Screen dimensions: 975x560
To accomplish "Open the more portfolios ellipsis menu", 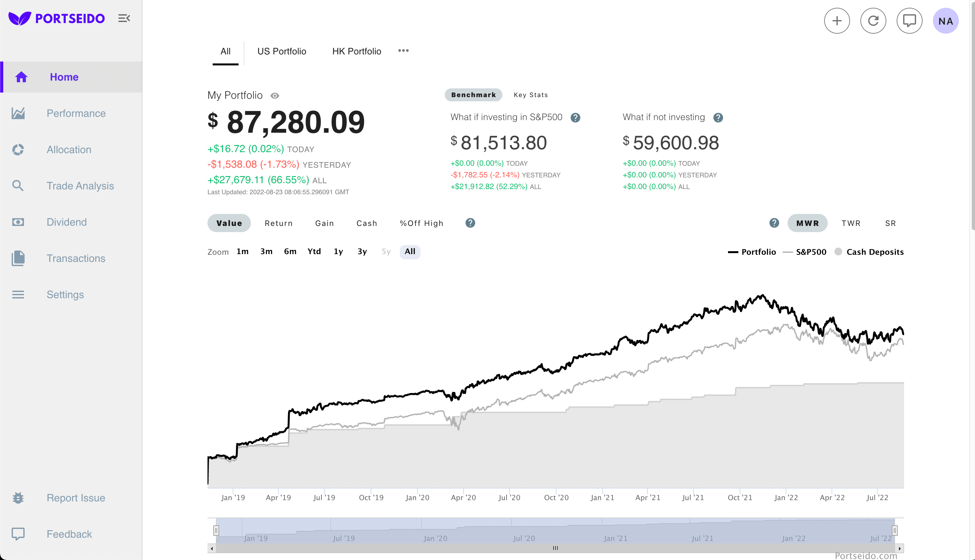I will tap(403, 50).
